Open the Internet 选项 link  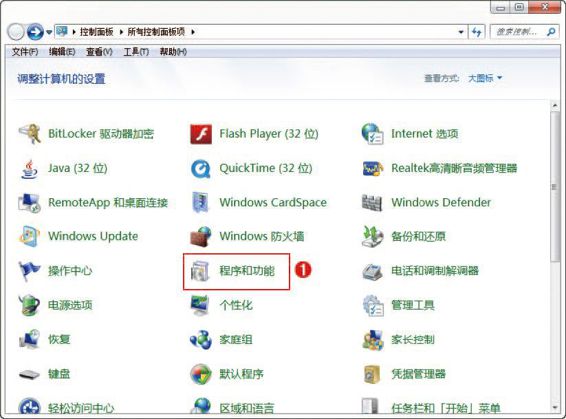[425, 134]
